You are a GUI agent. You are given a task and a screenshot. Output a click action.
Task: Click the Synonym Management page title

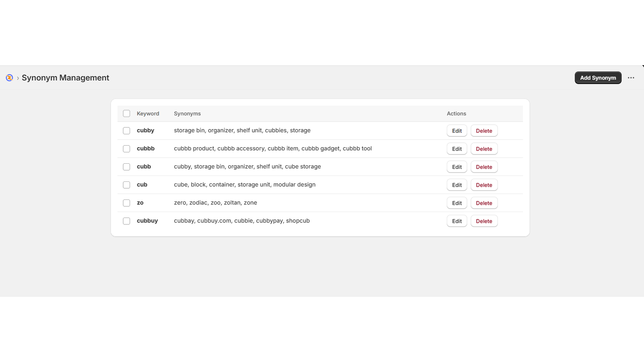pyautogui.click(x=65, y=78)
